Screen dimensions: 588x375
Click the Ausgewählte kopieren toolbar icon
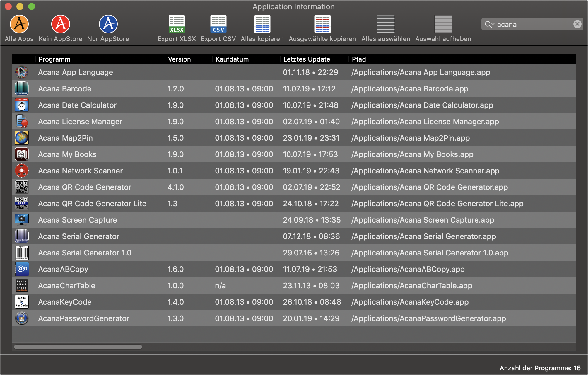[x=323, y=24]
